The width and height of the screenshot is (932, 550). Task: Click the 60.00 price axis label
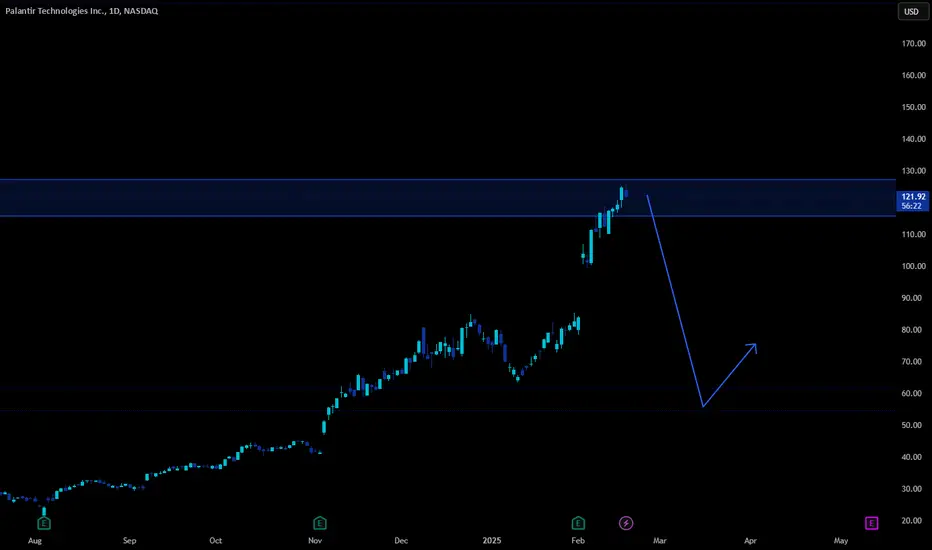tap(912, 394)
